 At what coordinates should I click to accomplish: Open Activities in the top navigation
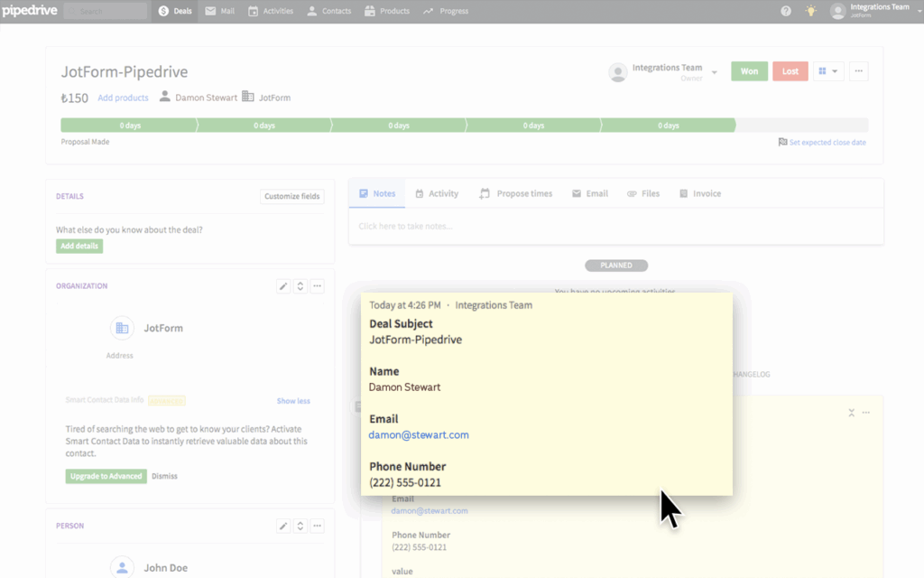point(271,11)
